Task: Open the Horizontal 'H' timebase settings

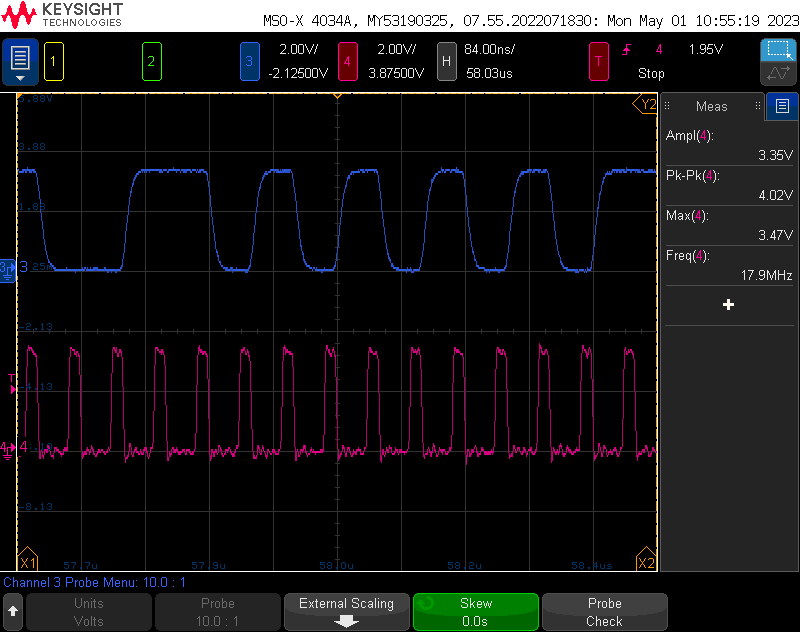Action: (447, 61)
